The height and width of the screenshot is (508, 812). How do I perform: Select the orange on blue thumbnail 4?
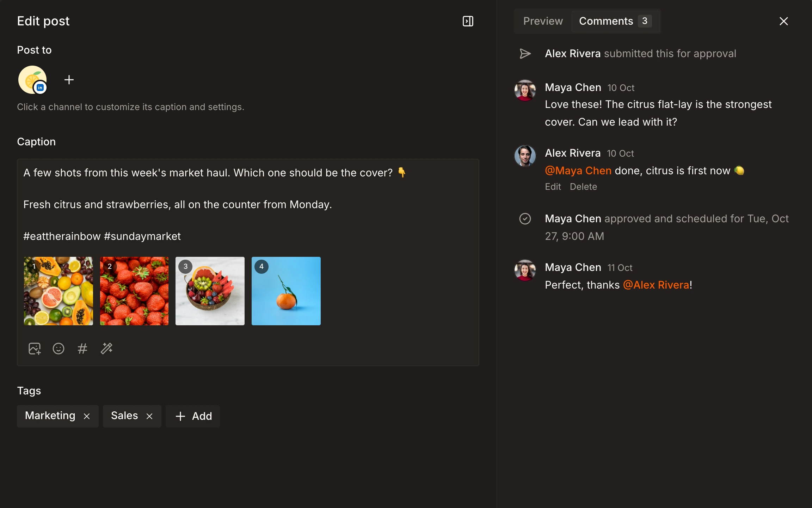286,291
